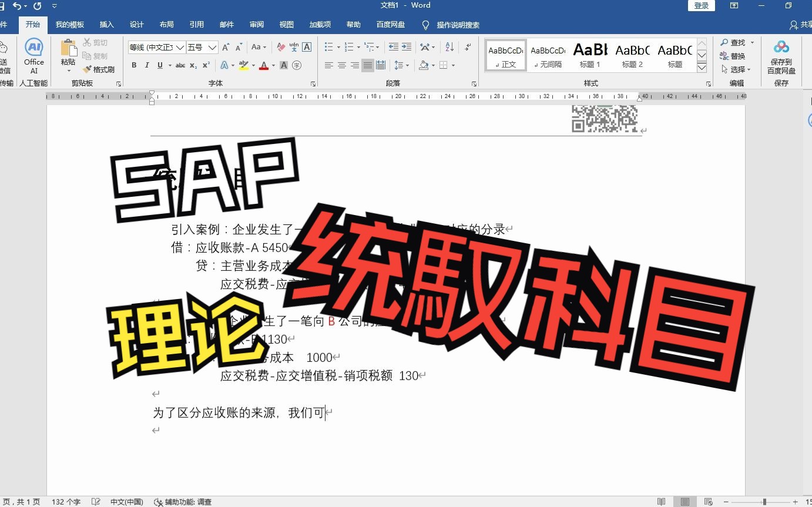
Task: Open the phonetic guide (wén) tool
Action: (294, 47)
